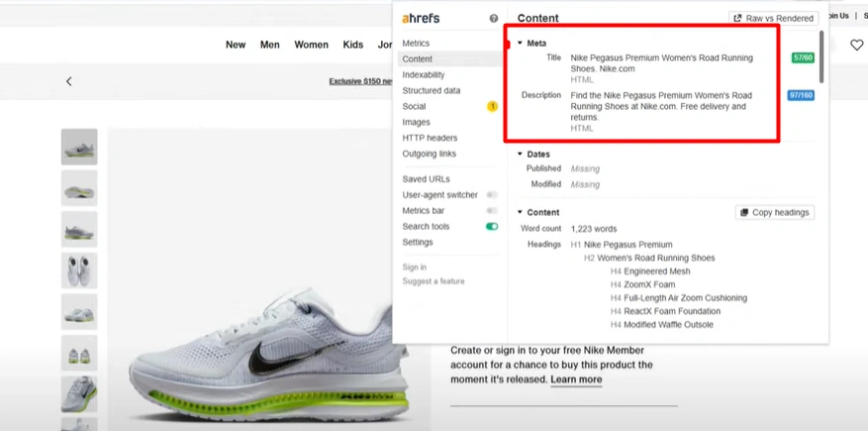
Task: Click the H4 Engineered Mesh heading
Action: 650,271
